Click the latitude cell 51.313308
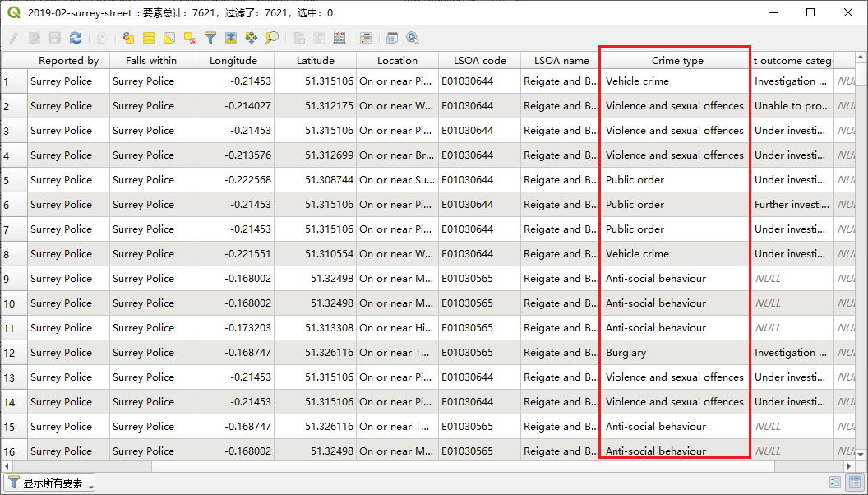Viewport: 868px width, 495px height. [316, 328]
